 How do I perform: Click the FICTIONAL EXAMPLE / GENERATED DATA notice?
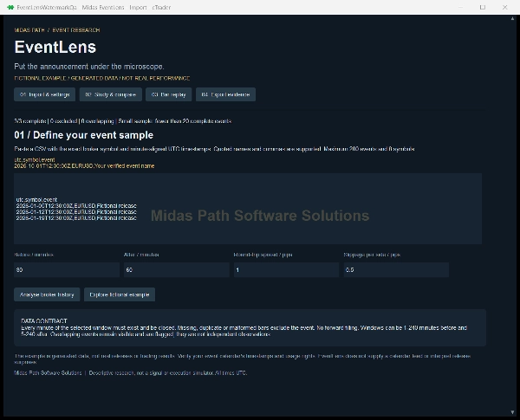(101, 78)
